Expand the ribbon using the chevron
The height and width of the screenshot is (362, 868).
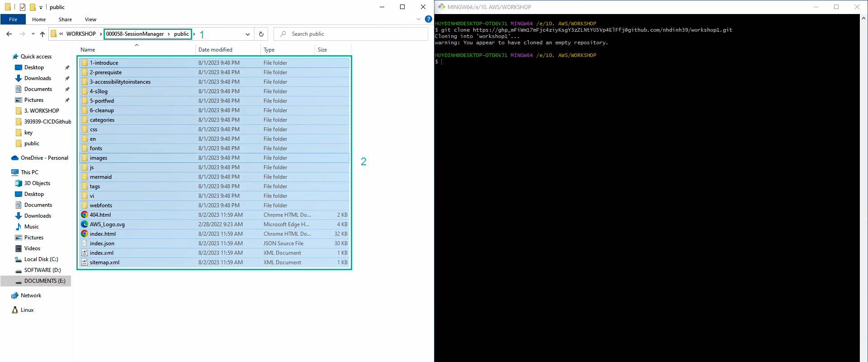(x=418, y=19)
